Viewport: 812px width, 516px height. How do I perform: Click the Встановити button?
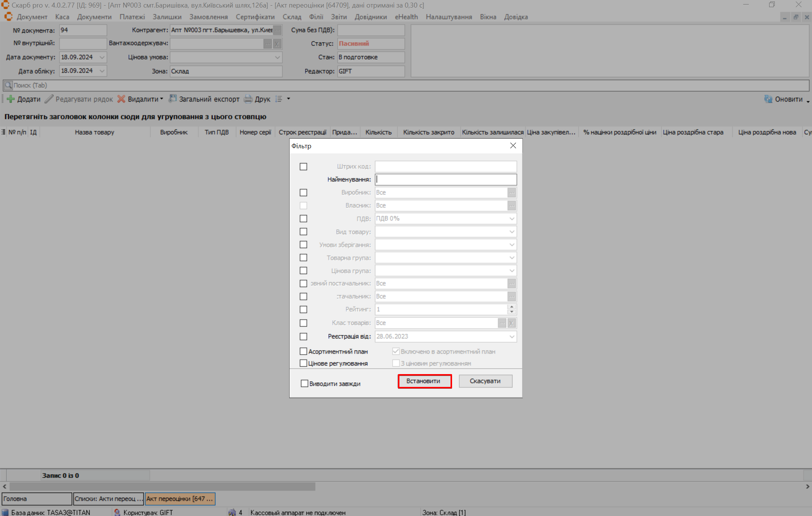tap(425, 381)
